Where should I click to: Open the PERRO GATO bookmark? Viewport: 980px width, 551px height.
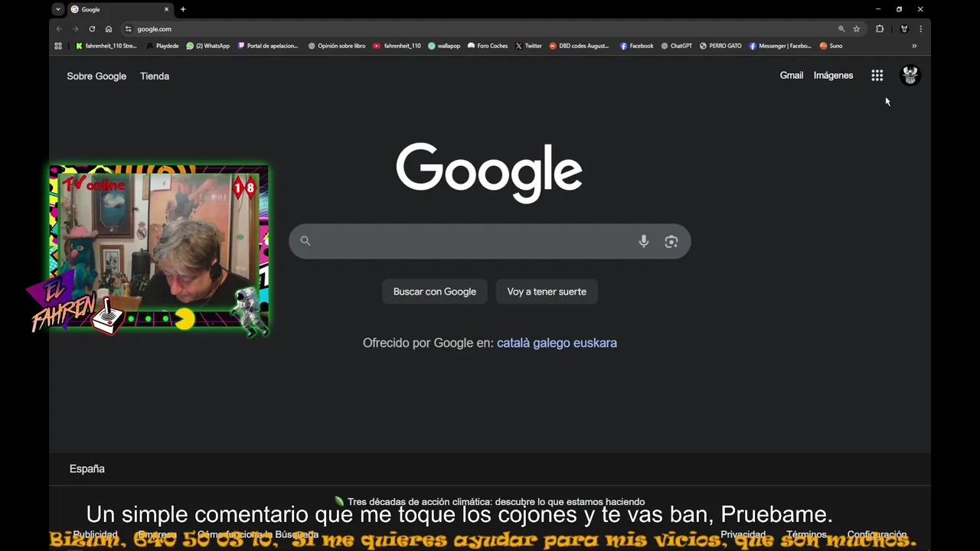click(x=720, y=46)
